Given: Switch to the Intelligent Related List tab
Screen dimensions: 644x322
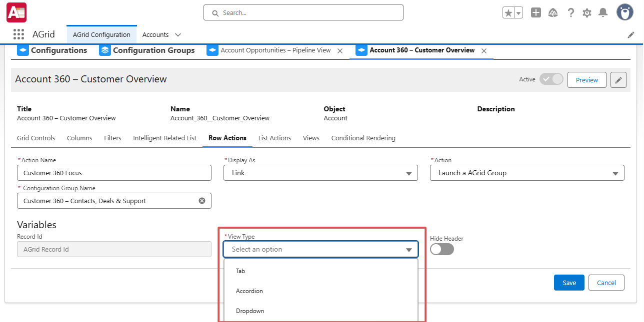Looking at the screenshot, I should pyautogui.click(x=164, y=138).
